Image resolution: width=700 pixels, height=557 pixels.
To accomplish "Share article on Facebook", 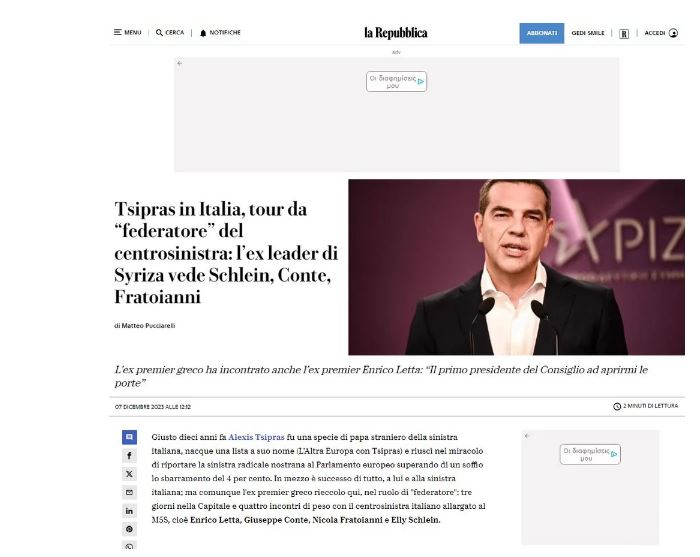I will [x=129, y=456].
